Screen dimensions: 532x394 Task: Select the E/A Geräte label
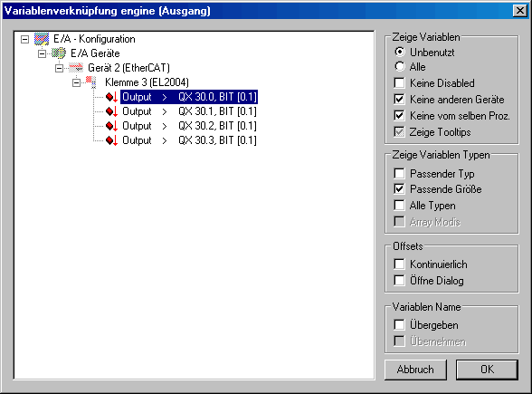click(95, 53)
